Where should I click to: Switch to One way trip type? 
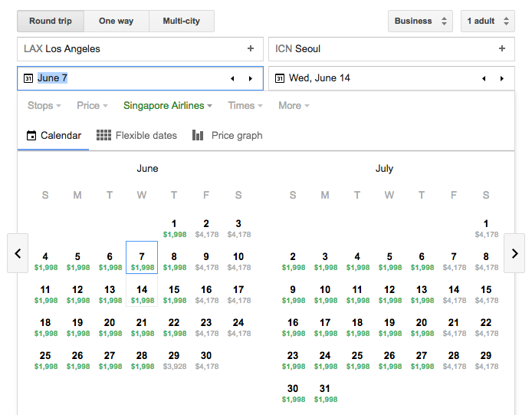[x=117, y=21]
